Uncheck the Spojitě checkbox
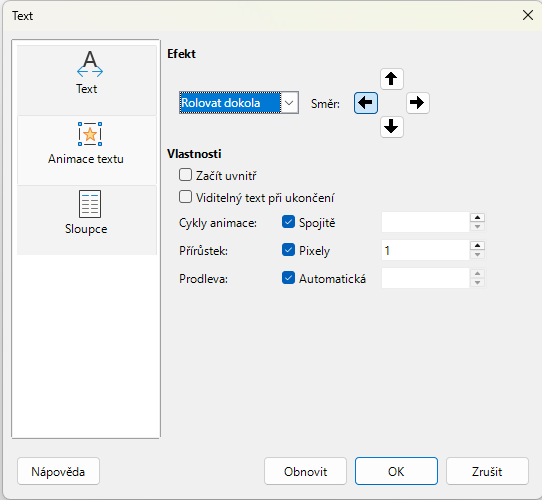Screen dimensions: 542x500 (288, 222)
